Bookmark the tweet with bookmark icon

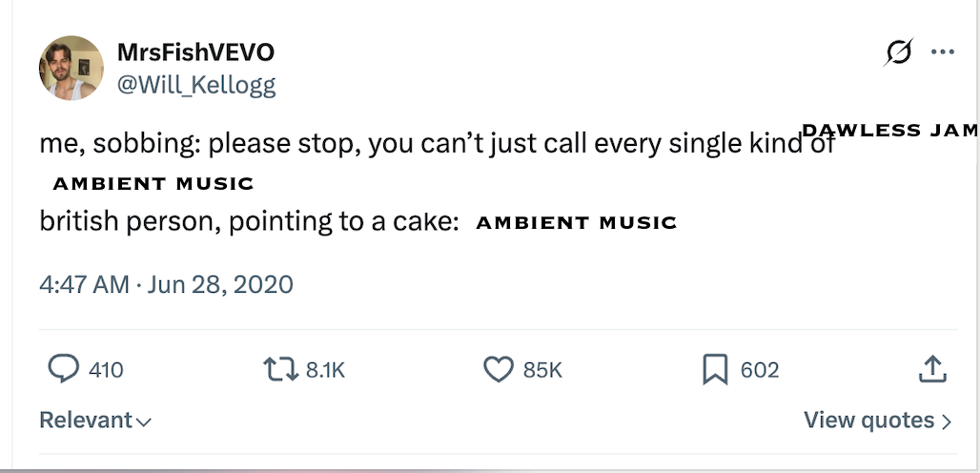(715, 369)
